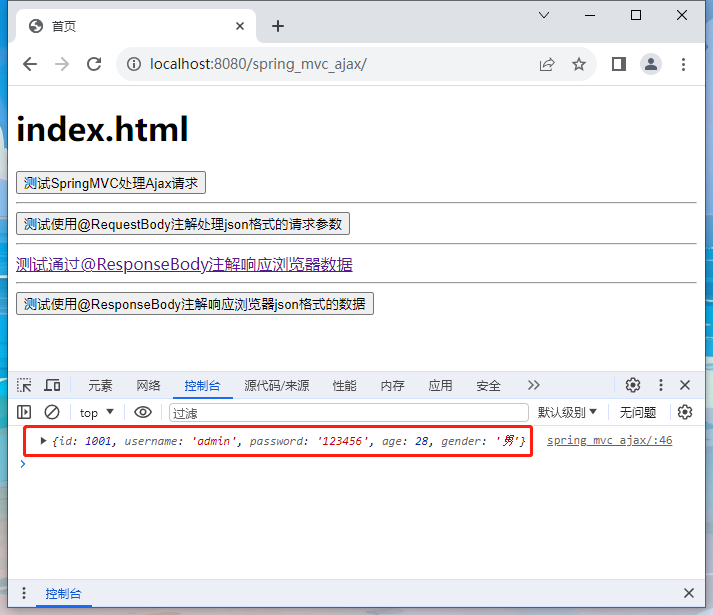View site information icon
The width and height of the screenshot is (713, 615).
[x=134, y=64]
